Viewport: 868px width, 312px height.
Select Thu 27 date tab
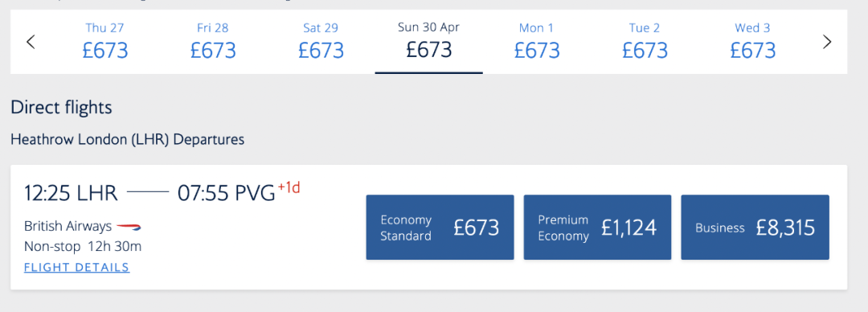(105, 42)
